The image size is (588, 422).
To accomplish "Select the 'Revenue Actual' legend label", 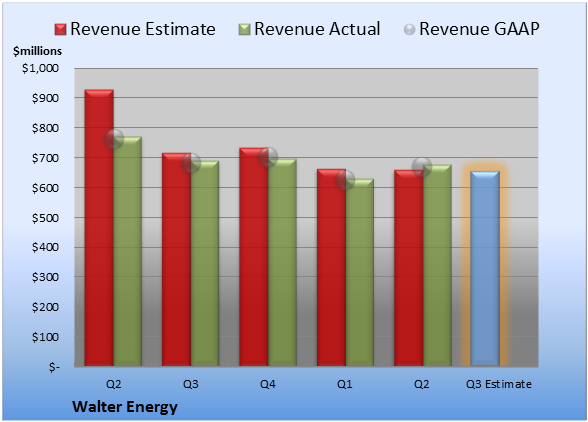I will coord(317,29).
